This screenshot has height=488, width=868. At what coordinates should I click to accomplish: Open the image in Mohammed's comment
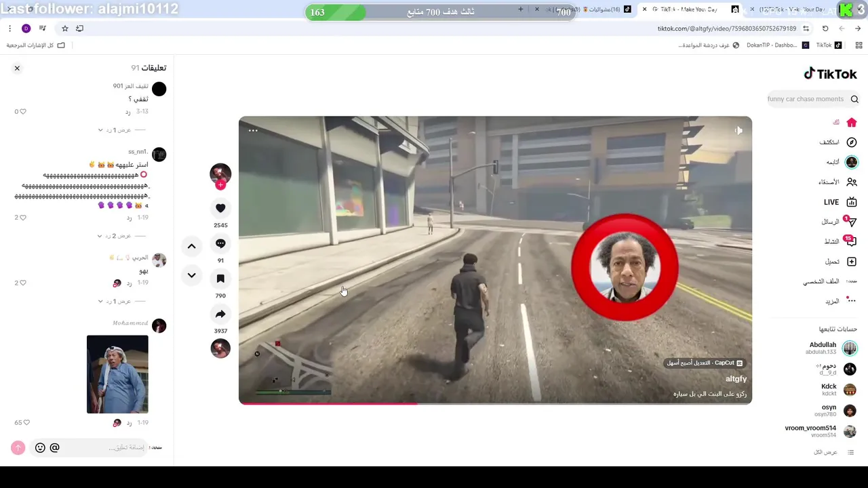coord(117,374)
